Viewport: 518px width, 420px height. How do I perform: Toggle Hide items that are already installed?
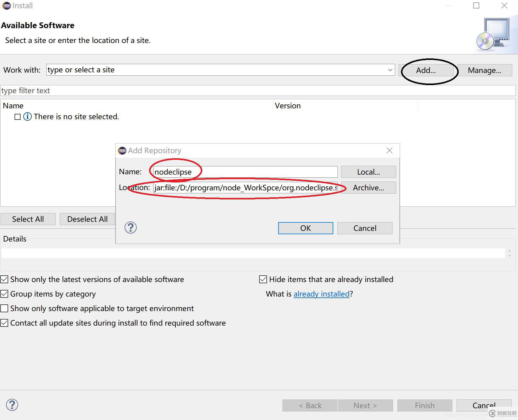(263, 279)
